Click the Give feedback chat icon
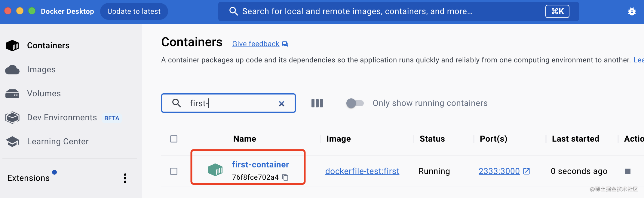 coord(285,44)
